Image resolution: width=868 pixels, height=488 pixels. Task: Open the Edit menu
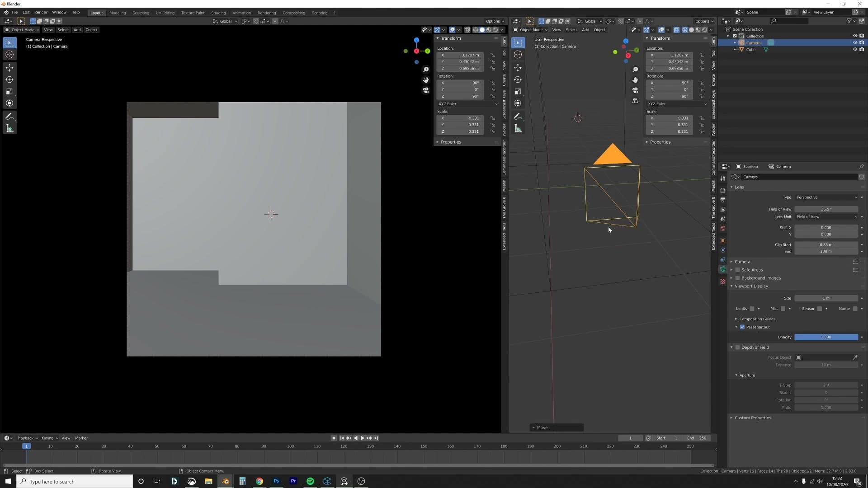(26, 12)
